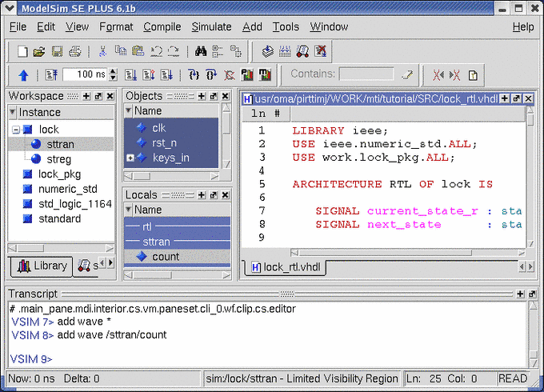Click the Open file folder icon
The width and height of the screenshot is (544, 392).
point(38,52)
